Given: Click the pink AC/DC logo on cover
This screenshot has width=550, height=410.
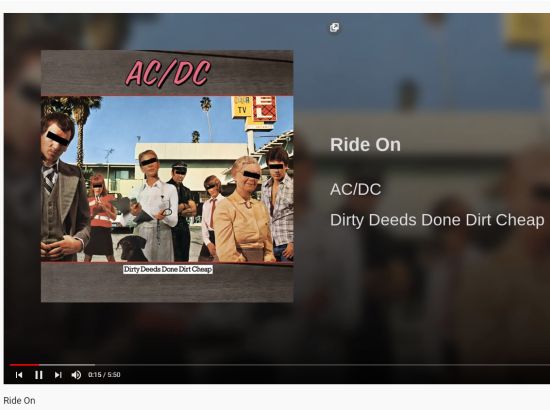Looking at the screenshot, I should tap(168, 73).
